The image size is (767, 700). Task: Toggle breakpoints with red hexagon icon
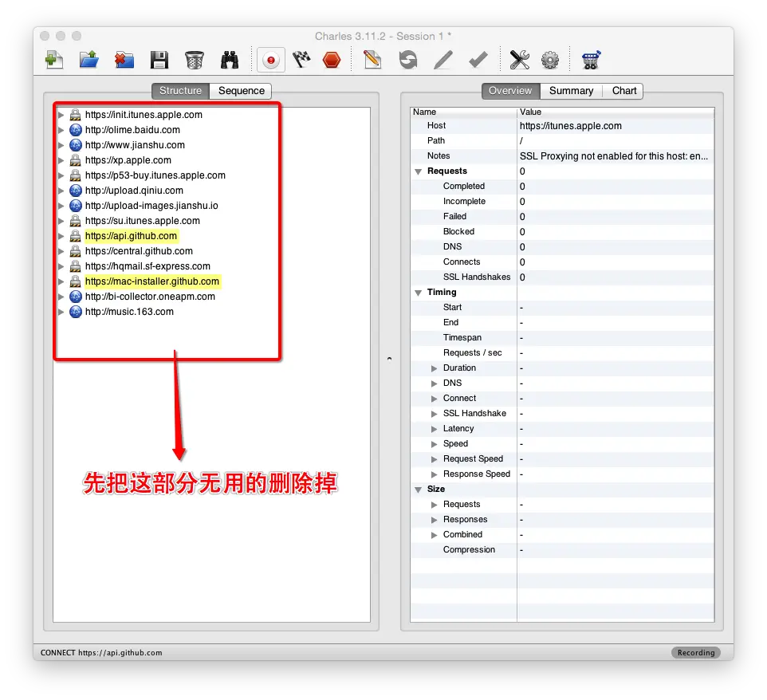point(332,60)
